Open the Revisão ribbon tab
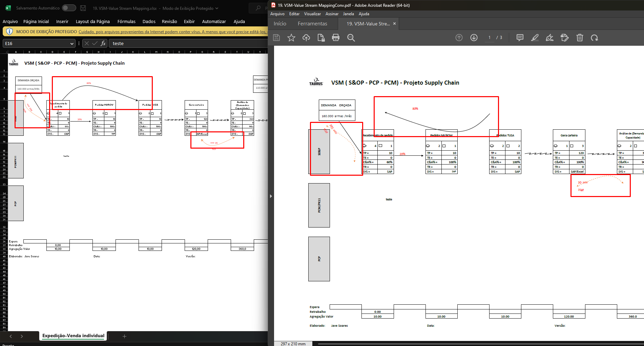 (169, 21)
